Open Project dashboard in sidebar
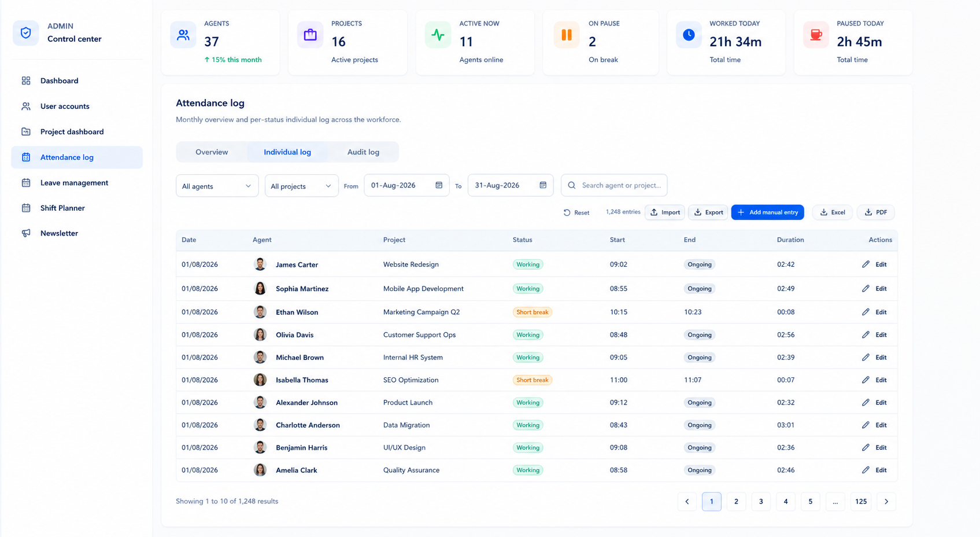Viewport: 980px width, 537px height. pyautogui.click(x=77, y=132)
